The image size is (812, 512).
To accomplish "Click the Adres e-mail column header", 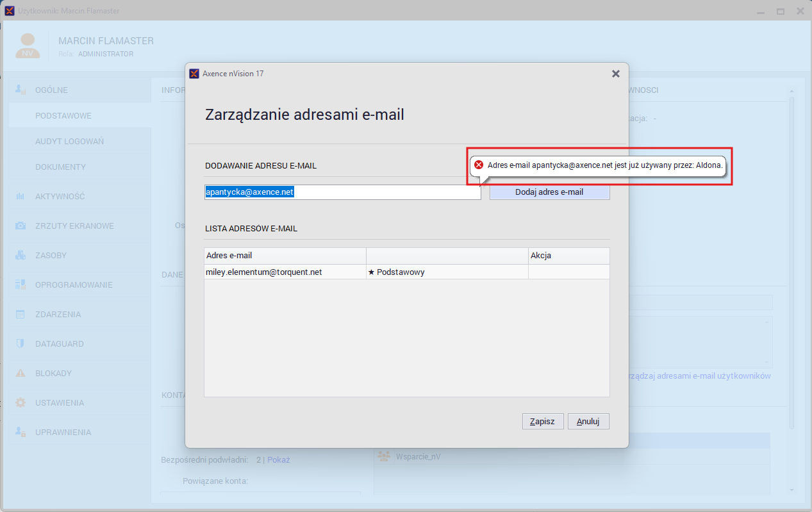I will pos(285,256).
